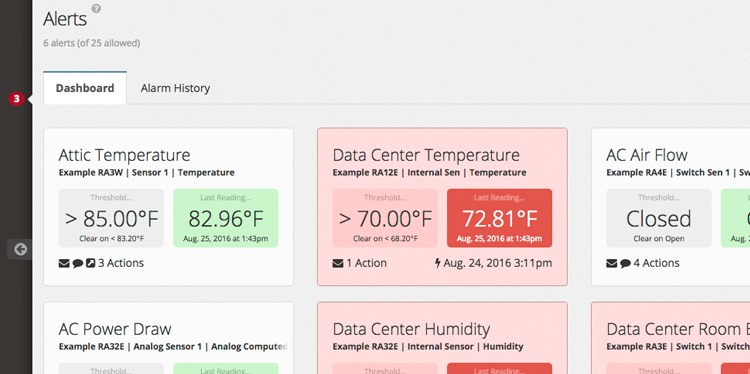Screen dimensions: 750x374
Task: Click the 3 Actions label
Action: (x=121, y=263)
